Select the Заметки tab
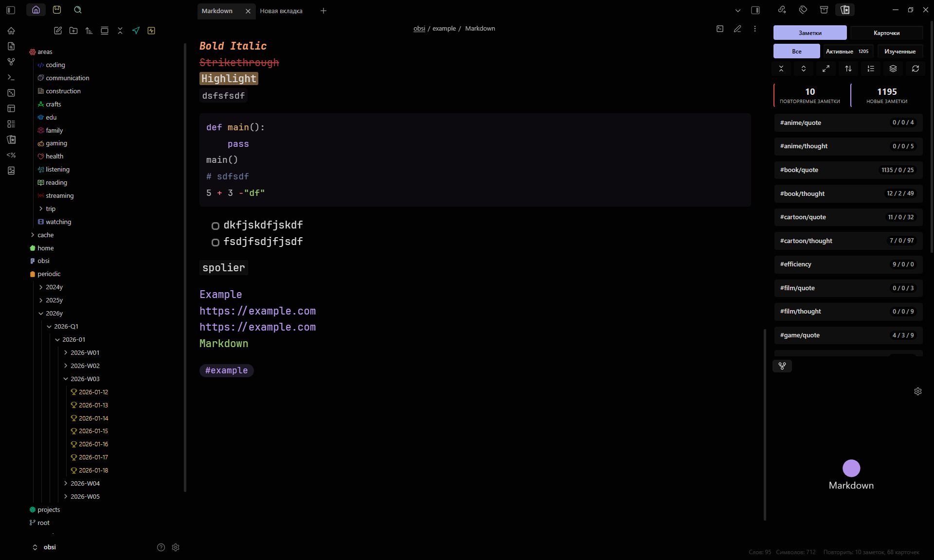The width and height of the screenshot is (934, 560). click(810, 33)
